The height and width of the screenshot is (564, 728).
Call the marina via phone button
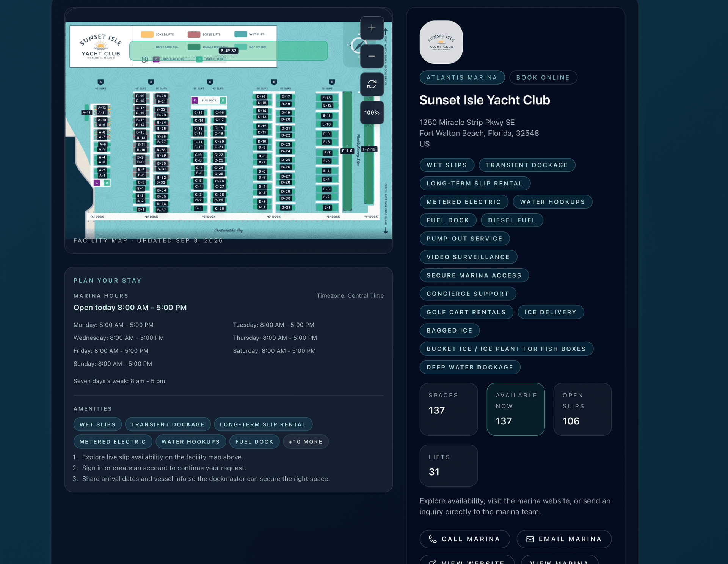point(464,539)
